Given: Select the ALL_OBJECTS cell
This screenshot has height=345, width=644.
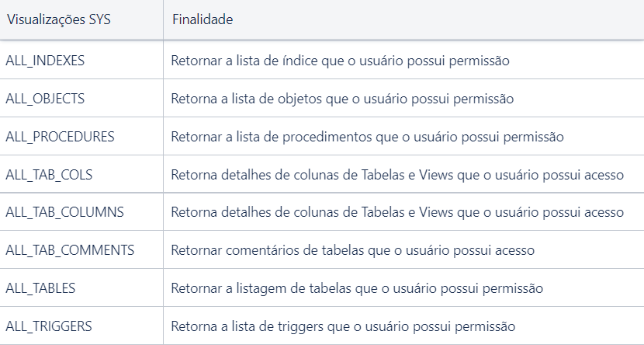Looking at the screenshot, I should click(81, 99).
